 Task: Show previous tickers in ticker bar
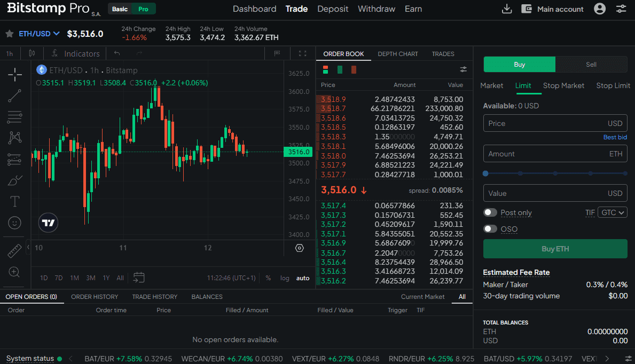pos(71,358)
